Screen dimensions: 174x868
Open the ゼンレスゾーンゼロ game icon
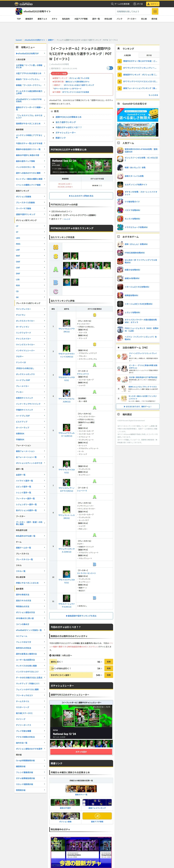click(x=120, y=159)
